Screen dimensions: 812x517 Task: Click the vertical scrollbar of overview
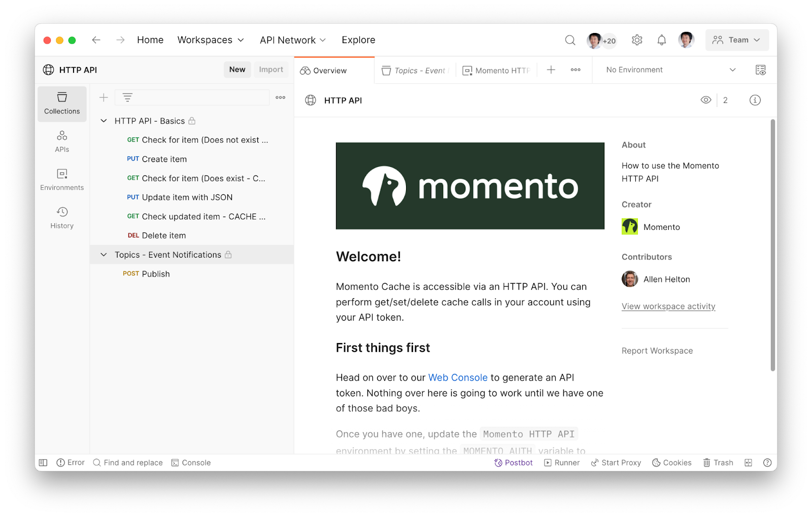[x=773, y=245]
